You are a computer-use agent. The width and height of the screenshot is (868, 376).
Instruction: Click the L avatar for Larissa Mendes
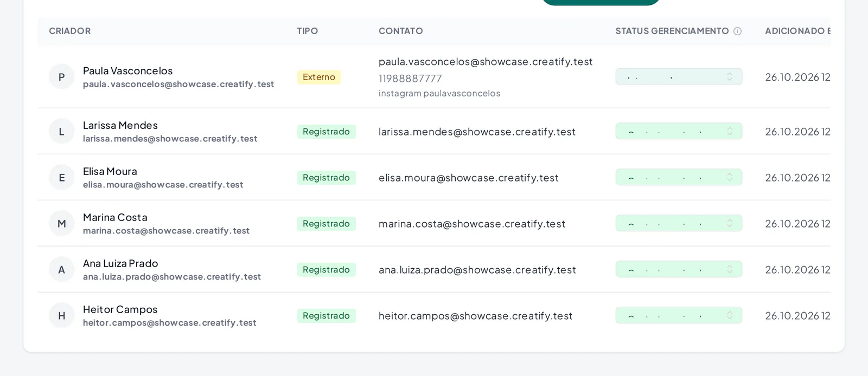click(62, 132)
